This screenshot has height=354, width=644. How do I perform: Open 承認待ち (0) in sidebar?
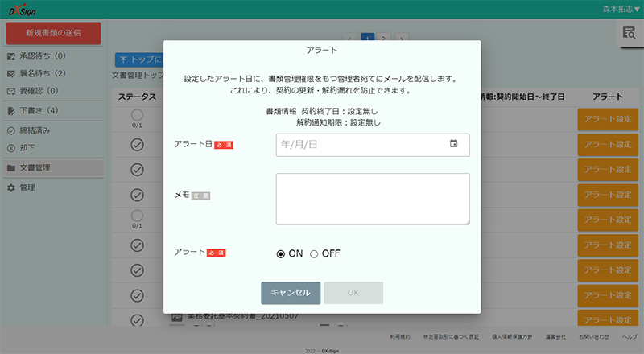tap(53, 56)
